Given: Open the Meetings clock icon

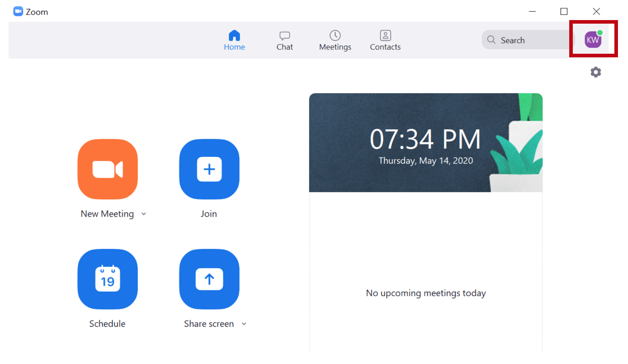Looking at the screenshot, I should click(334, 35).
